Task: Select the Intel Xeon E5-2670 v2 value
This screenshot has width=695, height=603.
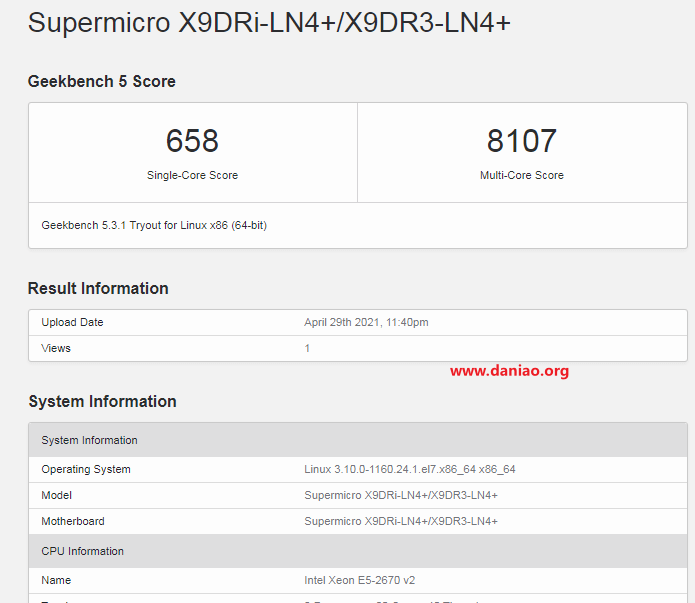Action: point(359,580)
